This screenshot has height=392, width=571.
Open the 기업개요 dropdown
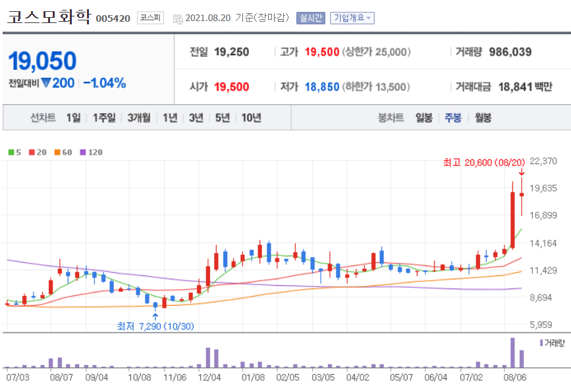[x=352, y=18]
